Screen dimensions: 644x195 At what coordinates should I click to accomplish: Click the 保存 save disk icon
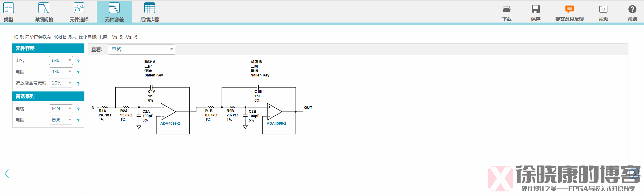(535, 9)
